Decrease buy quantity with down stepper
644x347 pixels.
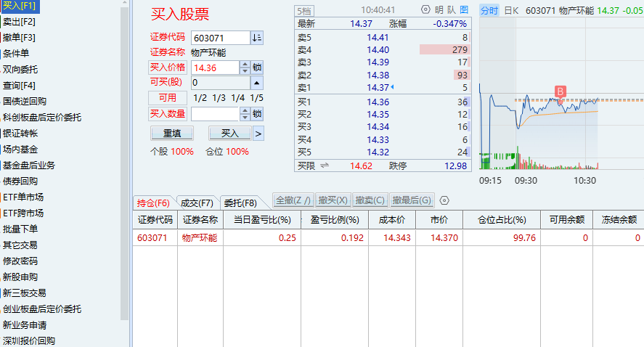(x=245, y=117)
